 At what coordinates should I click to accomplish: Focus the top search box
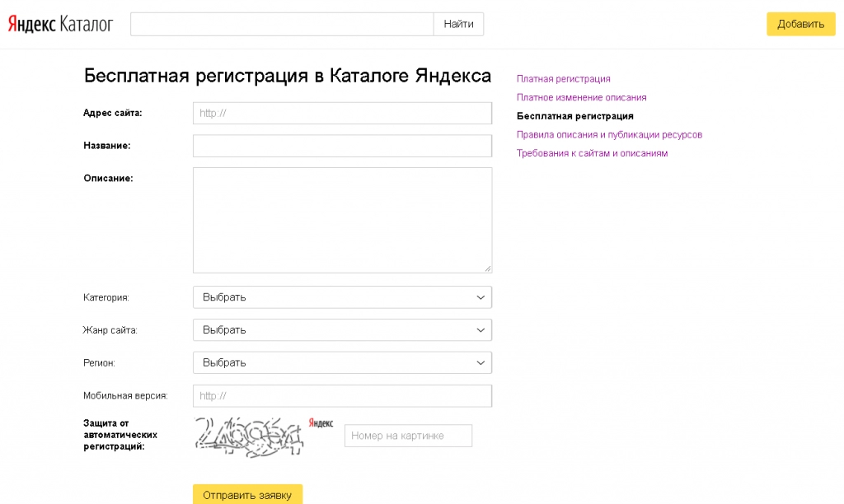tap(282, 24)
